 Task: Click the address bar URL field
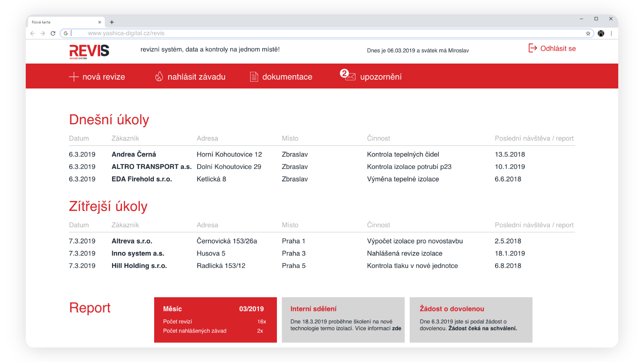pos(327,33)
